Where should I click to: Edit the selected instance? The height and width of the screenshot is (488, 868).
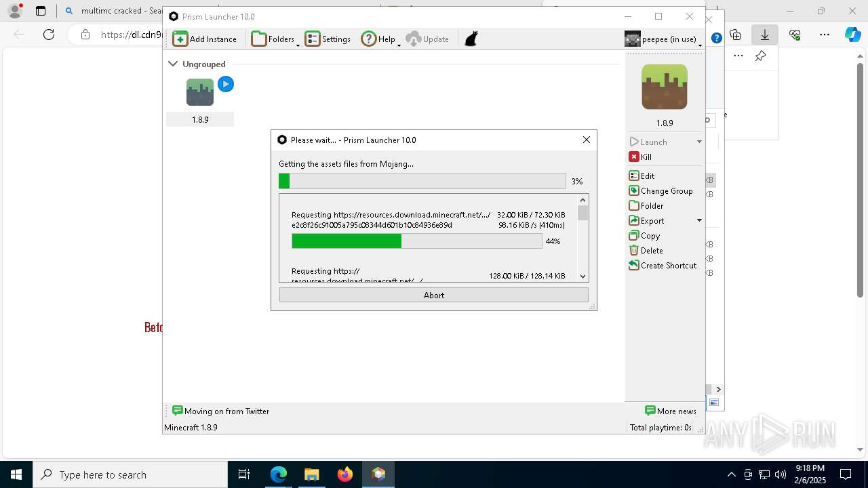pyautogui.click(x=642, y=176)
